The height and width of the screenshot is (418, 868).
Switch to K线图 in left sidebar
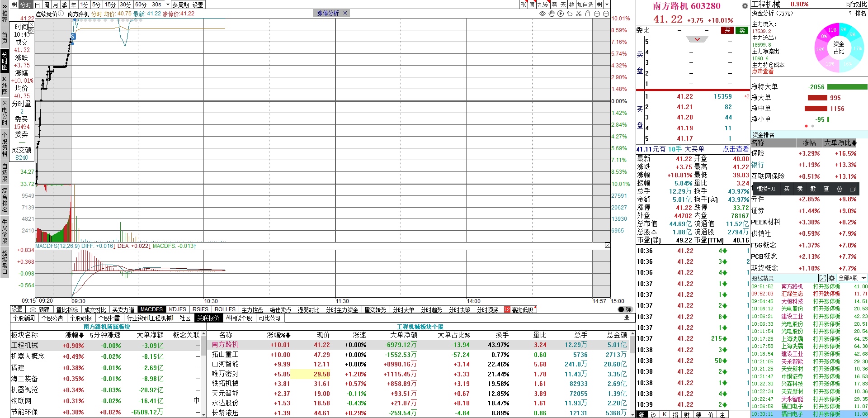[5, 85]
